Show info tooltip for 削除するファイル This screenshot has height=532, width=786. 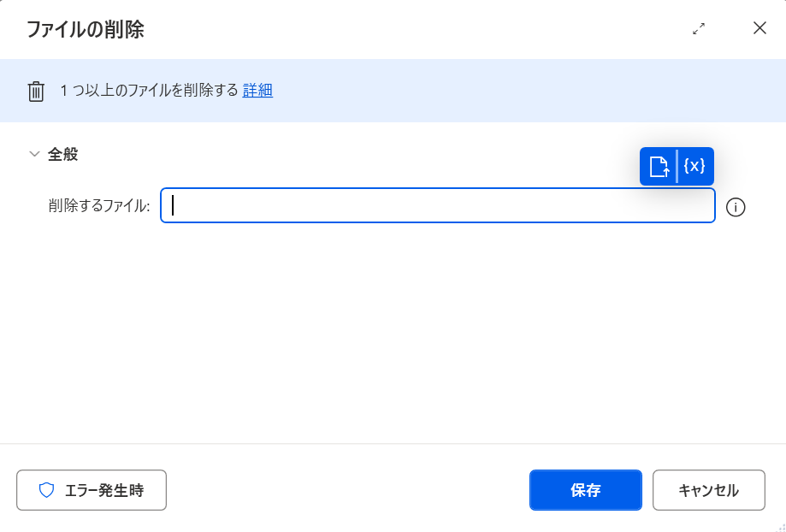736,207
